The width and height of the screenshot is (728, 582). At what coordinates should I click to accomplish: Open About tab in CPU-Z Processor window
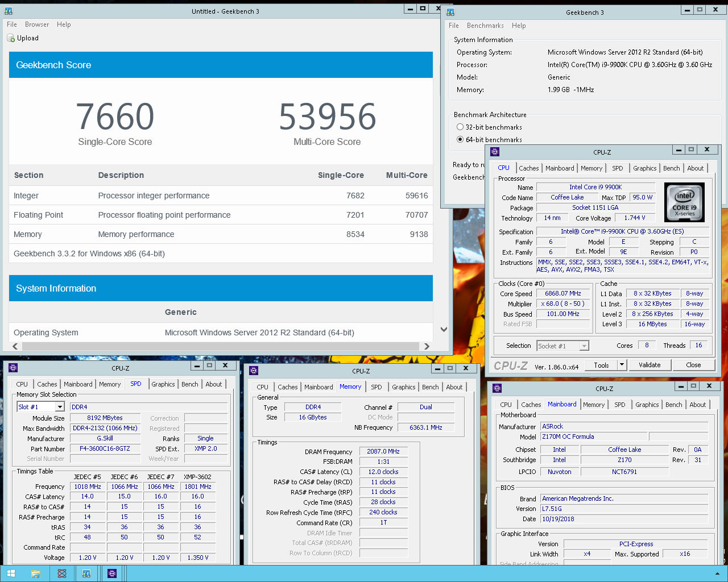pyautogui.click(x=695, y=168)
